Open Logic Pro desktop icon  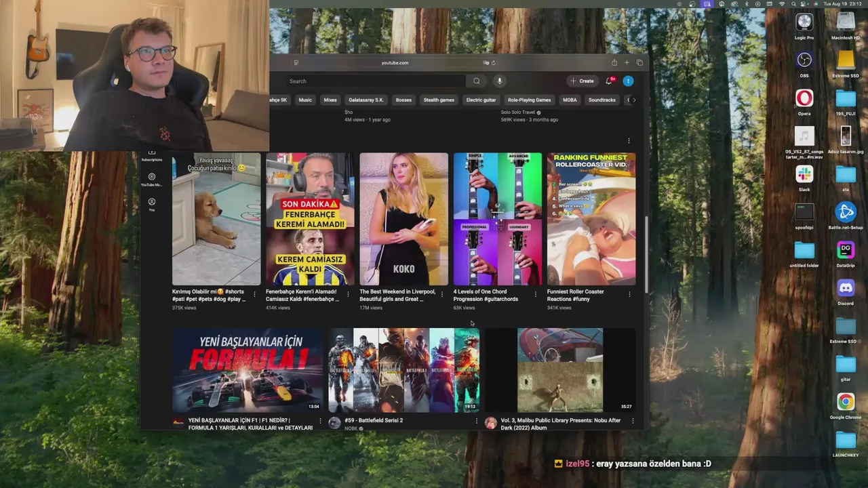click(804, 26)
